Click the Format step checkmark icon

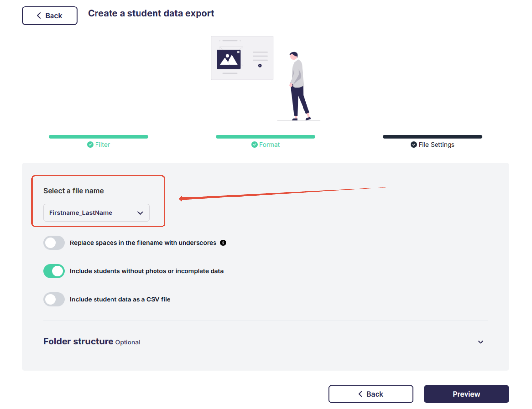[x=254, y=145]
